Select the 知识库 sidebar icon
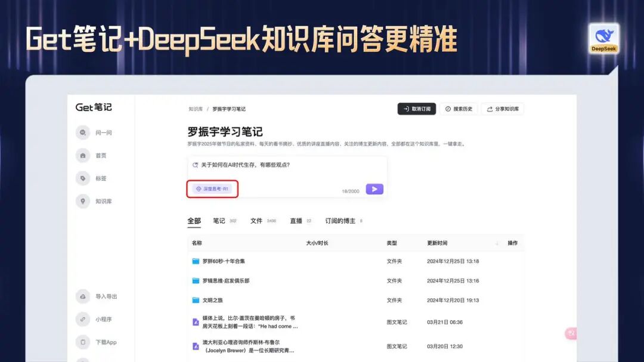The image size is (644, 362). 82,202
